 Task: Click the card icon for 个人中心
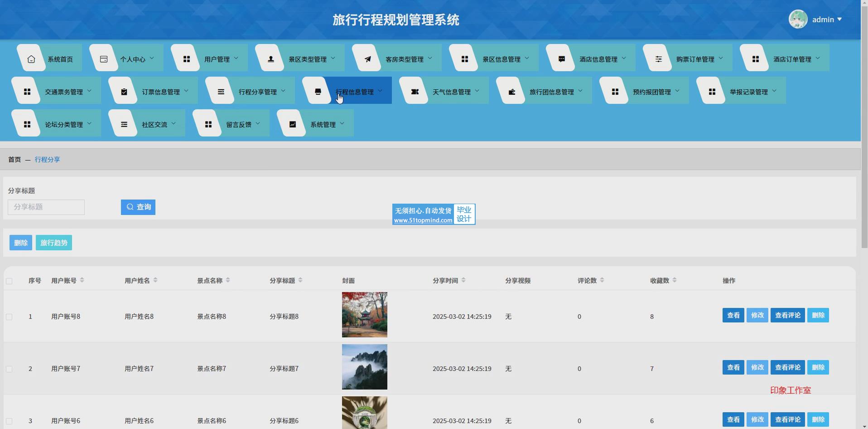[x=104, y=59]
